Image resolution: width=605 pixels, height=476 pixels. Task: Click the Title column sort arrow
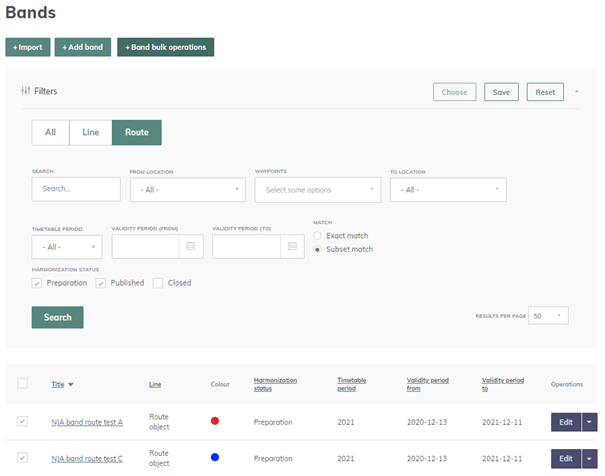[x=71, y=384]
